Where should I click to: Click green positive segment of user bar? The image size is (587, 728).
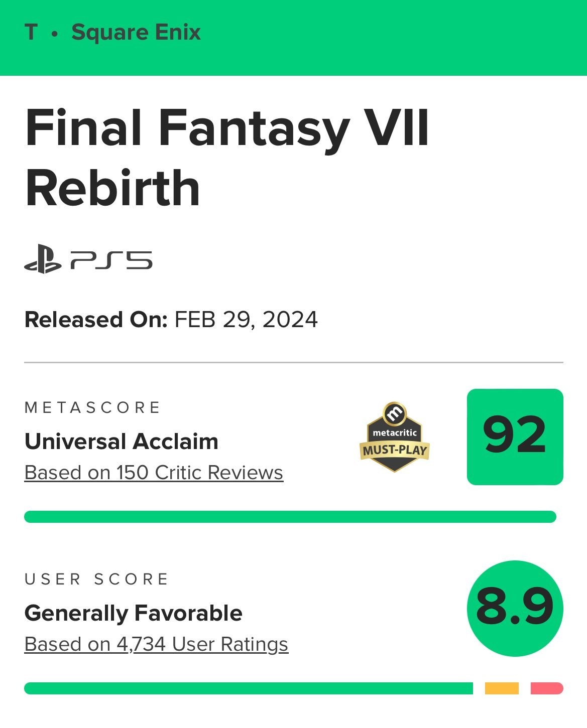click(249, 688)
